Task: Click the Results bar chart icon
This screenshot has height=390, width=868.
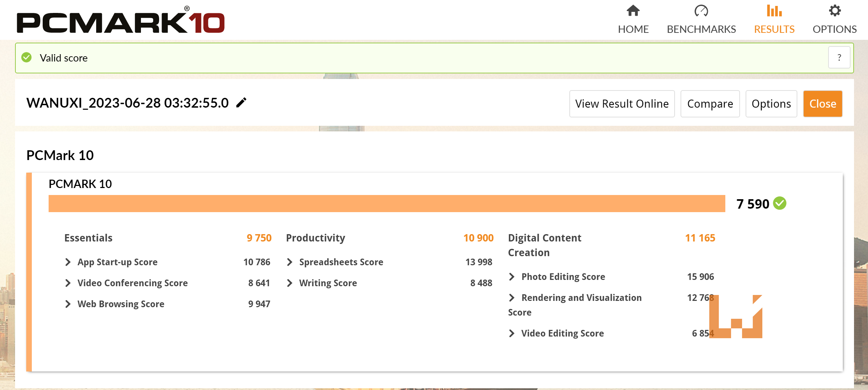Action: coord(774,11)
